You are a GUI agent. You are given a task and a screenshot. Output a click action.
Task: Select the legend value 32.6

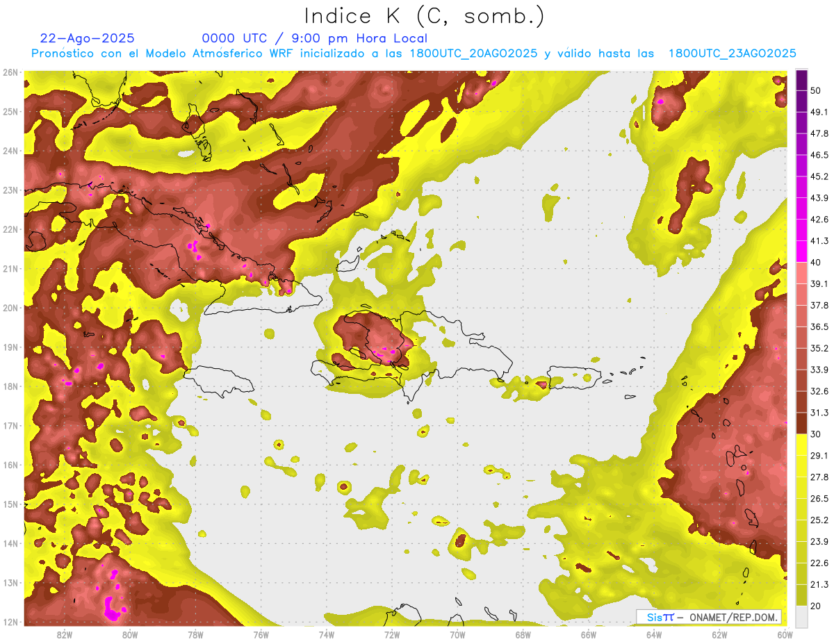click(x=819, y=391)
